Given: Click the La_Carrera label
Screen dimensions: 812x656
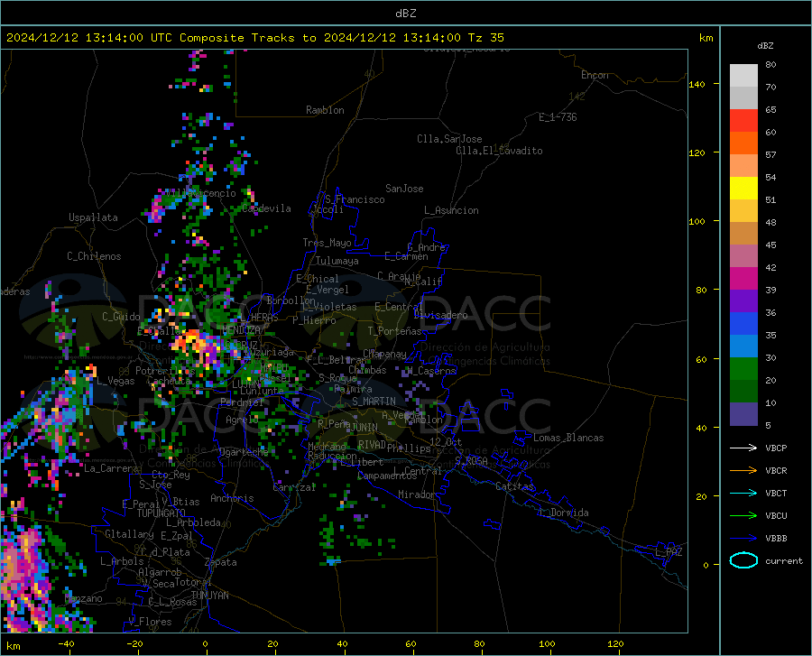Looking at the screenshot, I should [111, 468].
